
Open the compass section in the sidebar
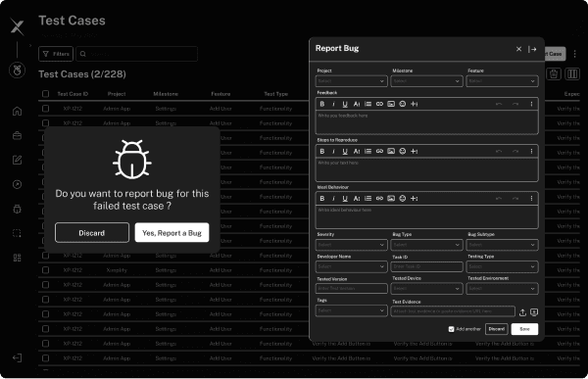(17, 184)
